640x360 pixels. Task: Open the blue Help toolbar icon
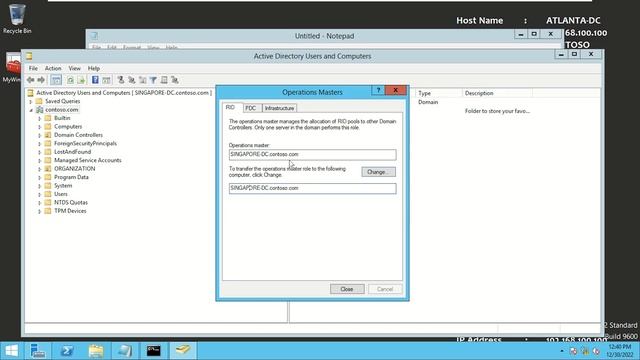coord(95,80)
